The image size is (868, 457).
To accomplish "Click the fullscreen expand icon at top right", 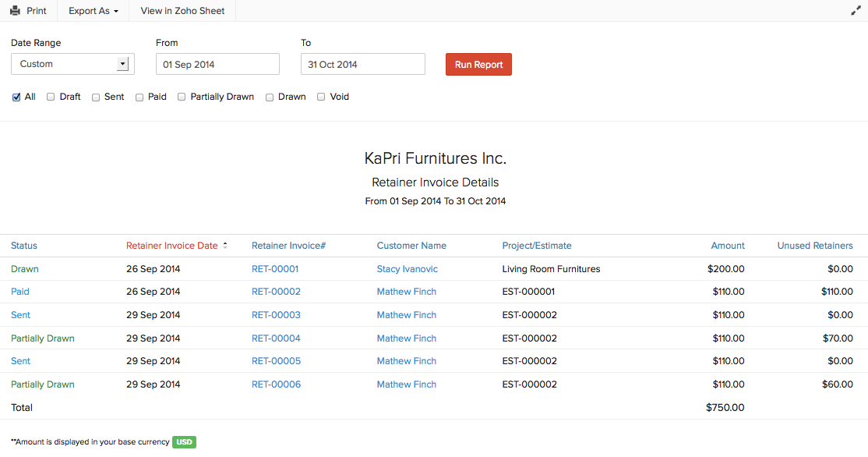I will [856, 10].
